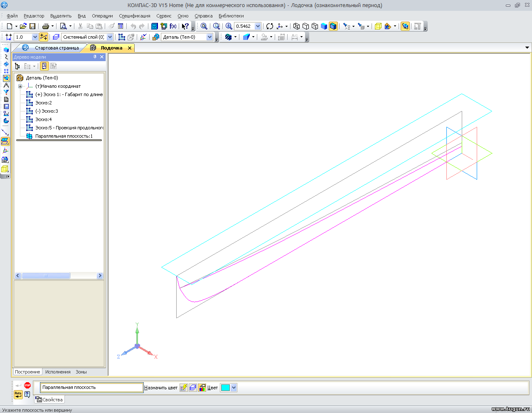Open the Свойства tab in property panel
The height and width of the screenshot is (413, 532).
pos(49,400)
